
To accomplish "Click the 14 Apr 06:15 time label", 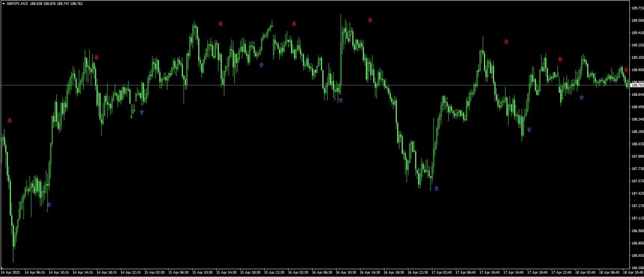I will tap(35, 273).
